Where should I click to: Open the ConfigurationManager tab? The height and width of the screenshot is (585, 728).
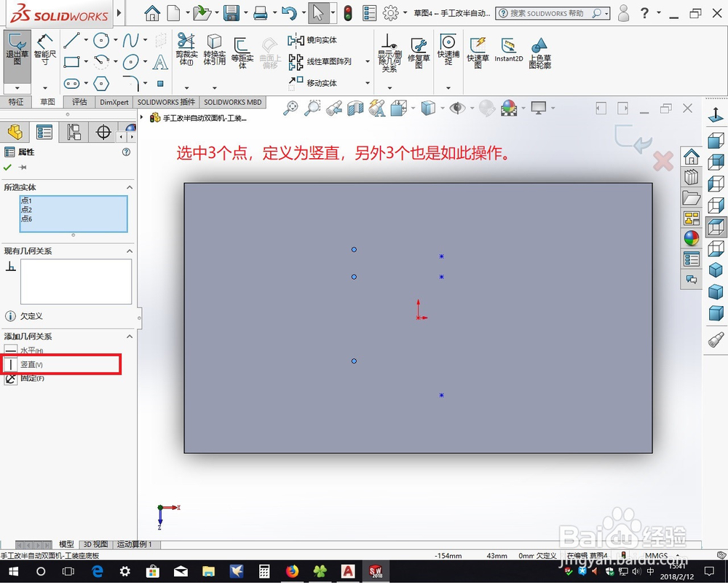click(74, 133)
